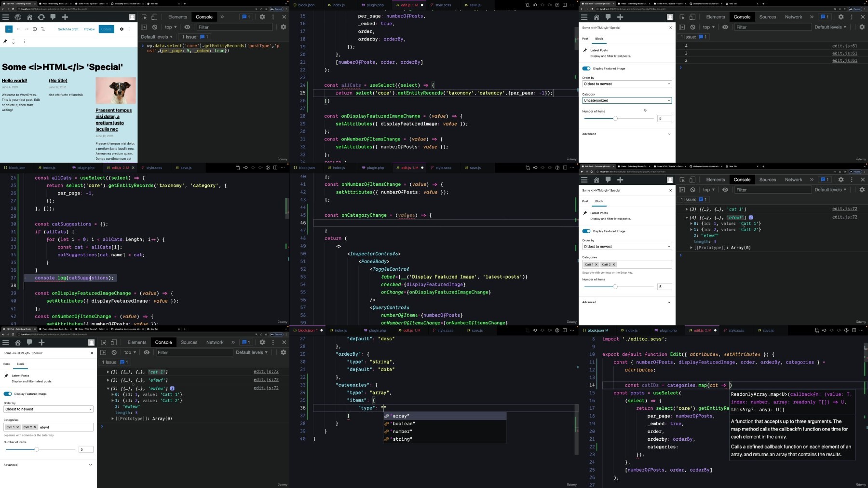Image resolution: width=868 pixels, height=488 pixels.
Task: Choose "boolean" from the autocomplete suggestions
Action: pyautogui.click(x=403, y=424)
